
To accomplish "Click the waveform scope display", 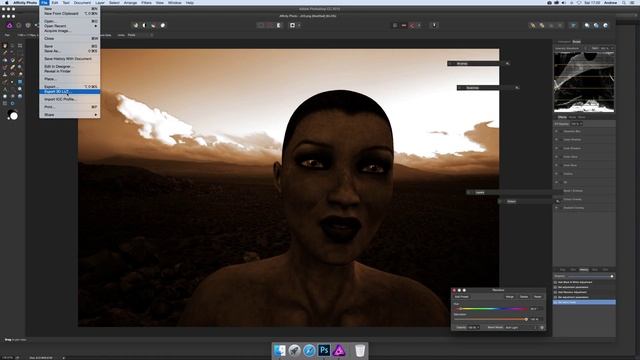I will tap(584, 82).
